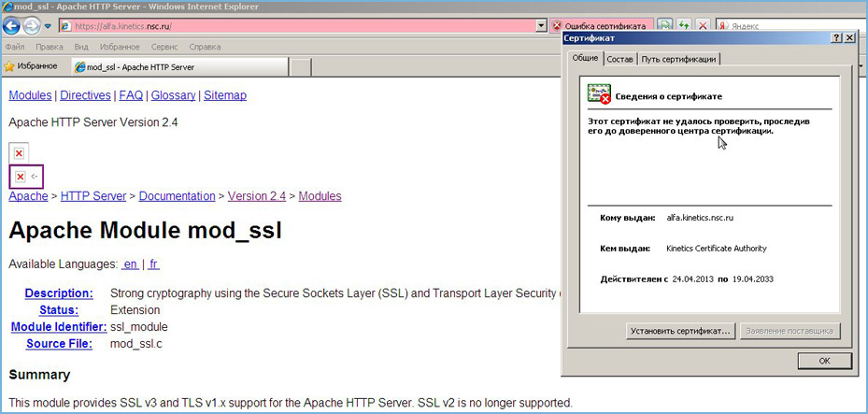Click the red certificate error shield icon
The width and height of the screenshot is (868, 414).
(557, 26)
